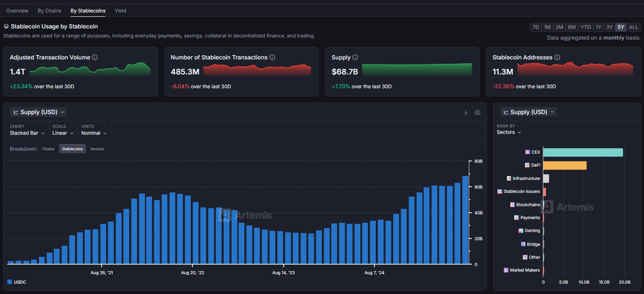Select the Sectors breakdown option

(97, 149)
